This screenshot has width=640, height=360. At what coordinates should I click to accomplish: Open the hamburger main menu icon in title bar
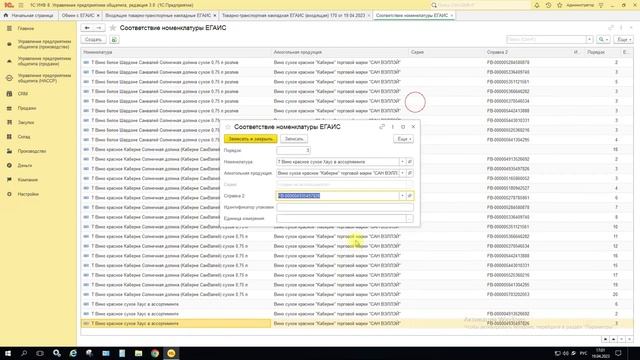click(x=21, y=5)
